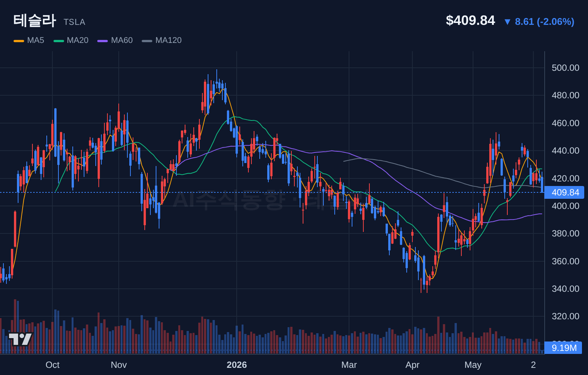Click the MA5 orange legend swatch
The image size is (588, 375).
[19, 41]
